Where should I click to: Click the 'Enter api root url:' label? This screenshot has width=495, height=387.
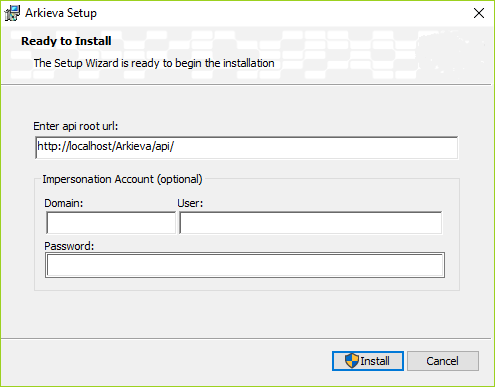click(76, 126)
